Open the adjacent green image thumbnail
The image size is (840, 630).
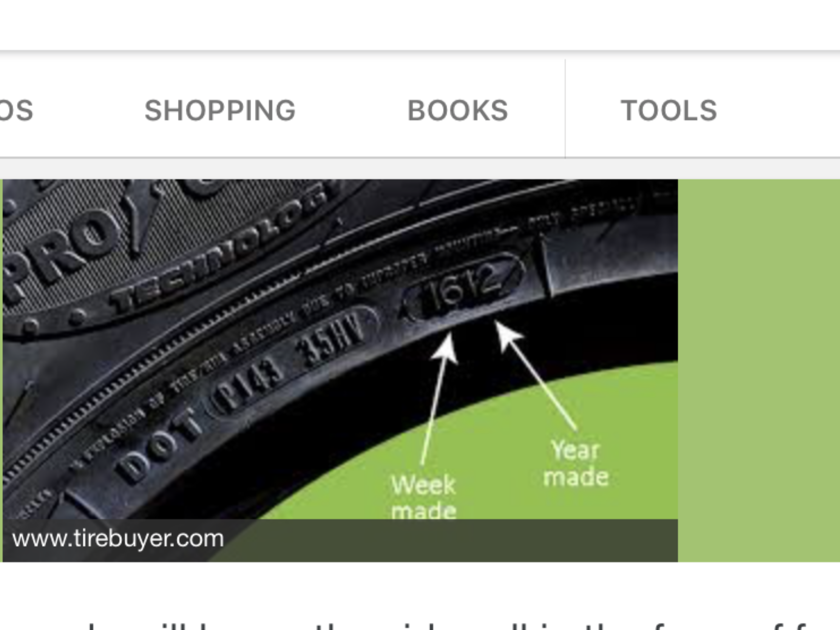(759, 370)
